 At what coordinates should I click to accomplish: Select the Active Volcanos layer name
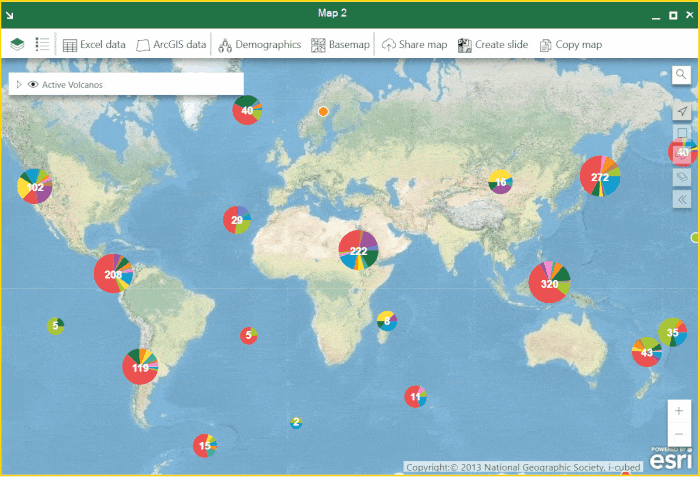[x=72, y=85]
